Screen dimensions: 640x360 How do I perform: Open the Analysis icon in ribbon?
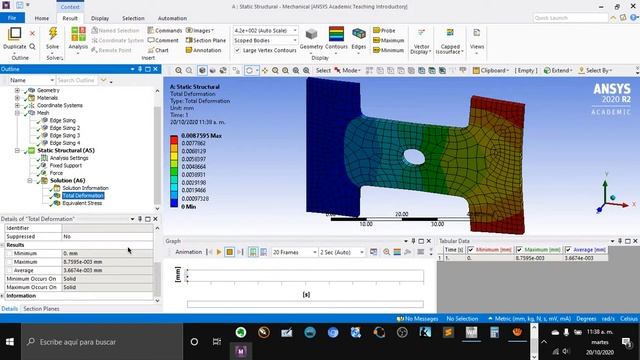(78, 34)
